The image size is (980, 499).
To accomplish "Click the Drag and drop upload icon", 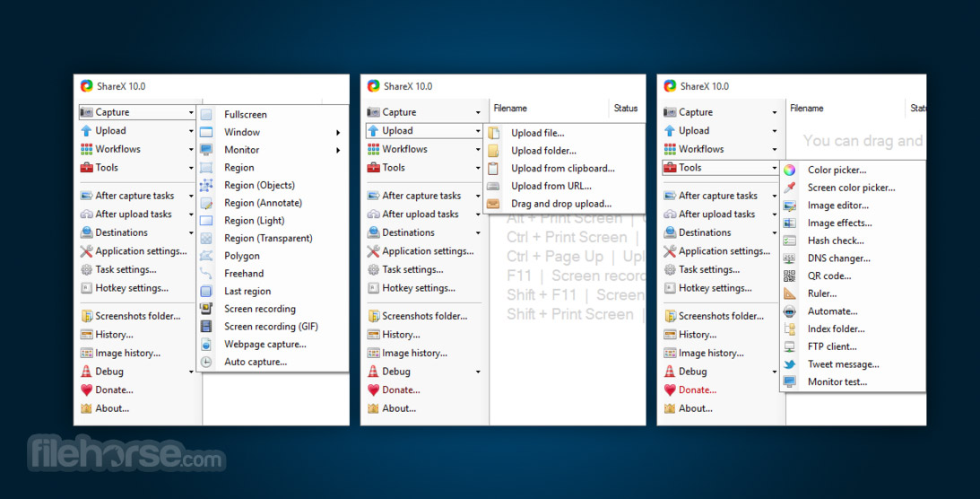I will click(494, 204).
